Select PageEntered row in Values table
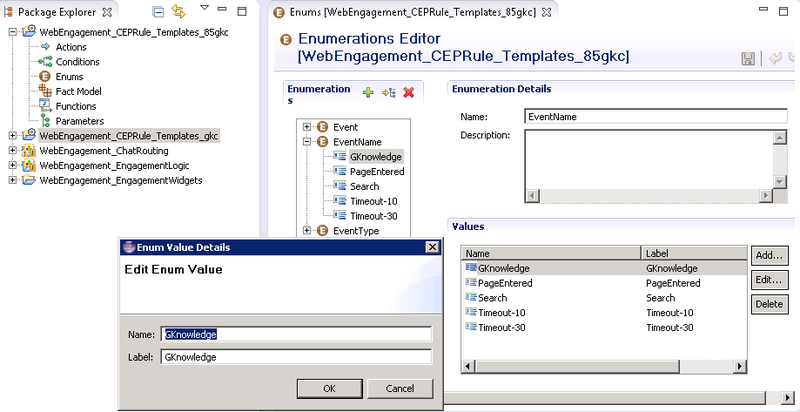Screen dimensions: 800x412 [x=605, y=282]
